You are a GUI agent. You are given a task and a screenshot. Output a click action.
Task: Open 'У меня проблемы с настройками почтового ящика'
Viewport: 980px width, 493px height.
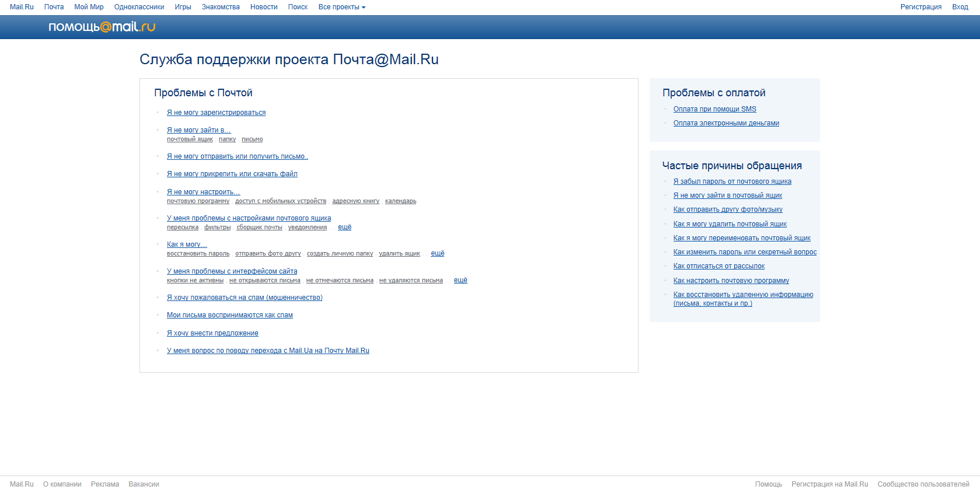point(249,218)
